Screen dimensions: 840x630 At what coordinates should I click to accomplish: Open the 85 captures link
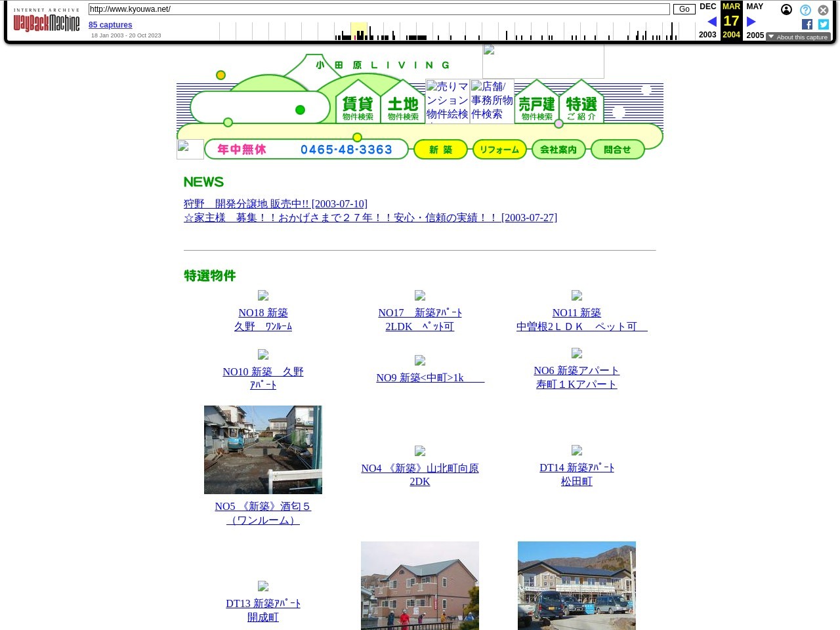tap(110, 25)
